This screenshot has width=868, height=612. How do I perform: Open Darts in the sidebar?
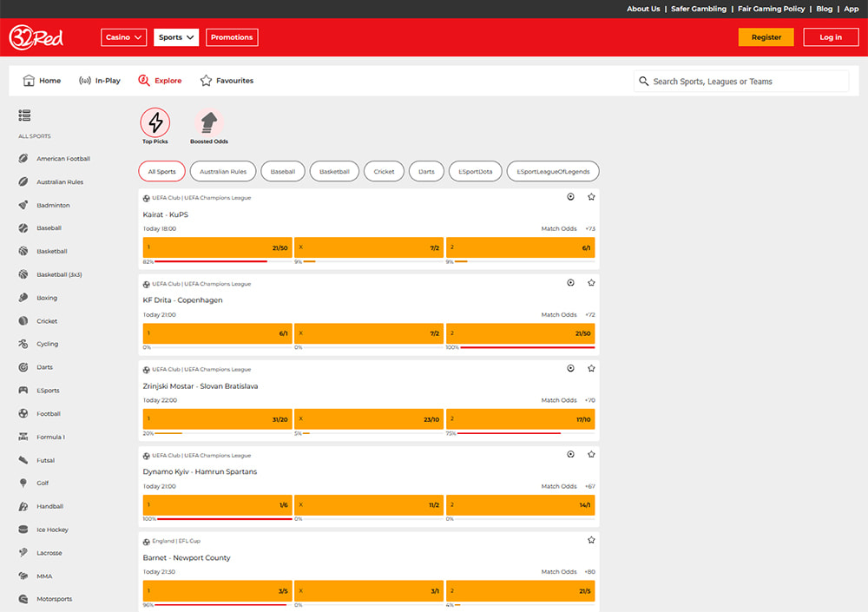[x=36, y=366]
